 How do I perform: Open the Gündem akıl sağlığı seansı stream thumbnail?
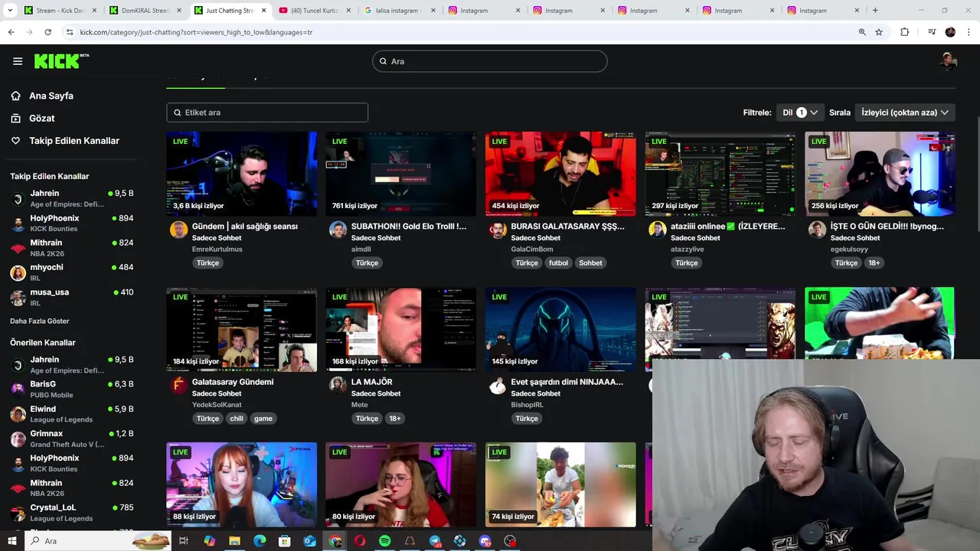(241, 174)
